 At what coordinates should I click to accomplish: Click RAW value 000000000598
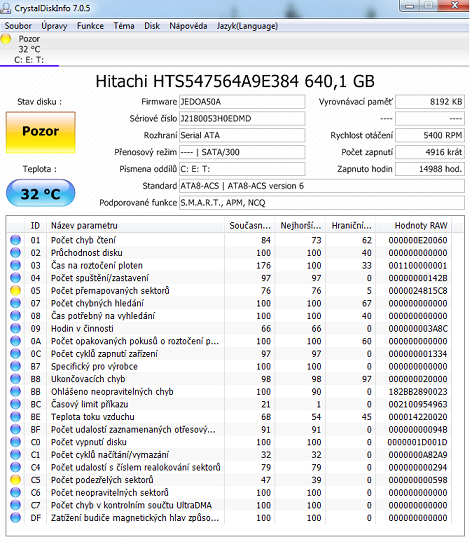[x=418, y=480]
